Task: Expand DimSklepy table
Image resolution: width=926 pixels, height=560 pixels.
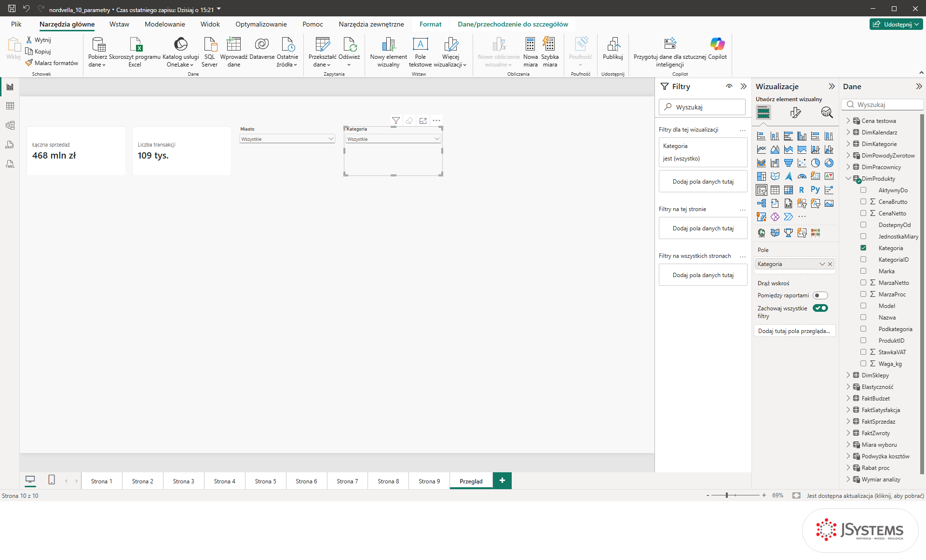Action: tap(848, 375)
